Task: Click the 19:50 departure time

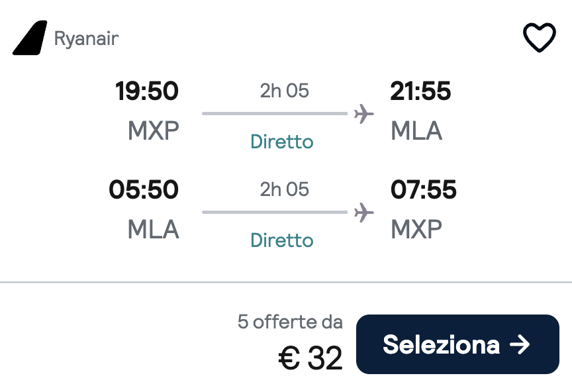Action: (x=147, y=91)
